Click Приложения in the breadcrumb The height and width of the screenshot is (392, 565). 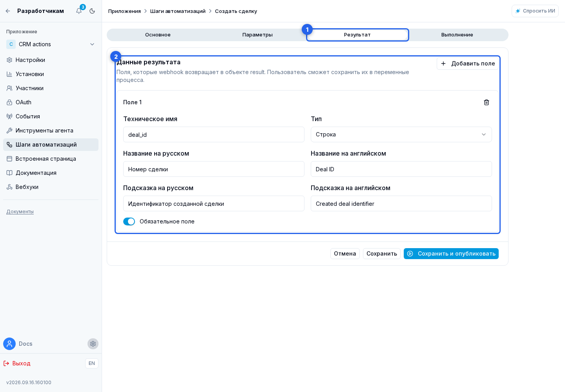(x=124, y=11)
